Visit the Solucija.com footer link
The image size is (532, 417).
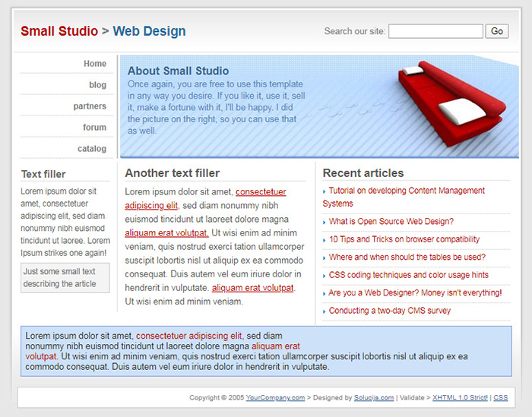374,397
